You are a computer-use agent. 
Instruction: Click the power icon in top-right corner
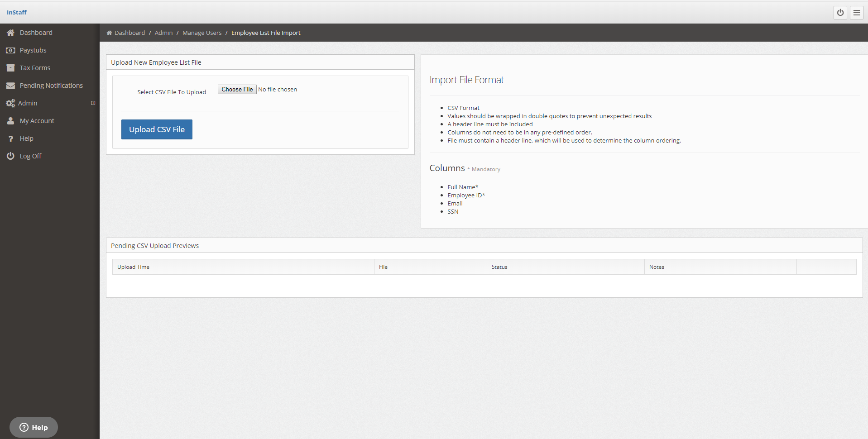click(x=840, y=12)
